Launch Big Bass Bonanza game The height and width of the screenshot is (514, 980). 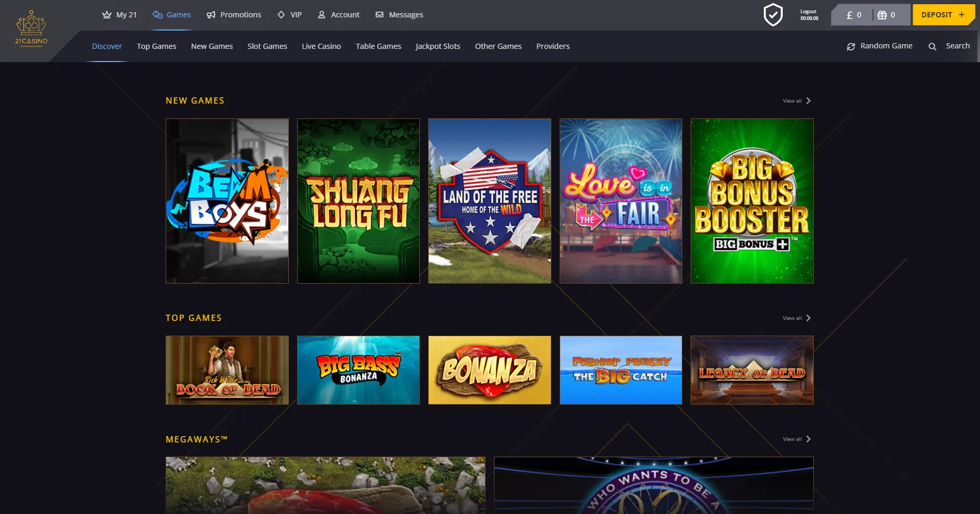tap(358, 370)
